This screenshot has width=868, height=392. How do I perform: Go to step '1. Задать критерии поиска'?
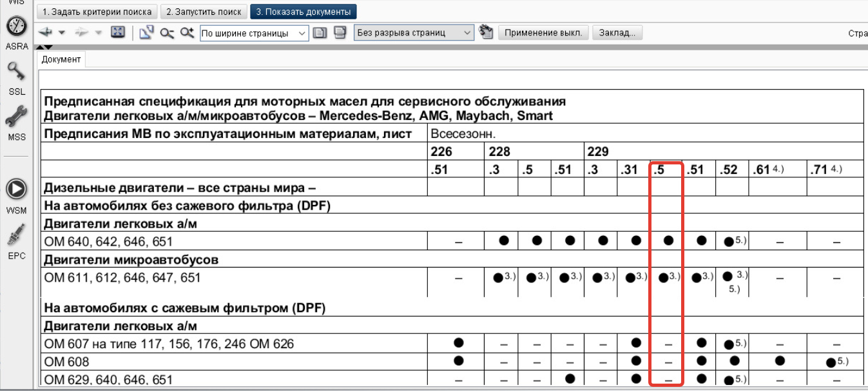(x=97, y=12)
